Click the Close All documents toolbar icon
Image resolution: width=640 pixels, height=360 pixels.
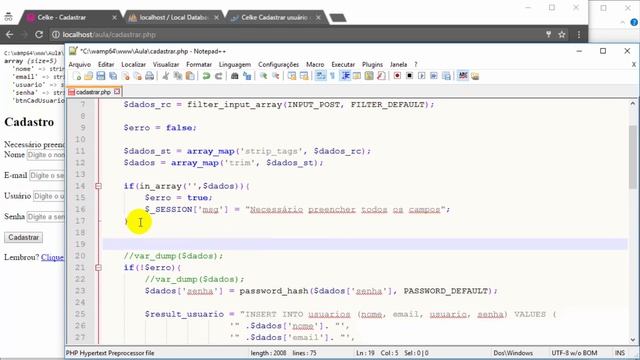pyautogui.click(x=138, y=76)
